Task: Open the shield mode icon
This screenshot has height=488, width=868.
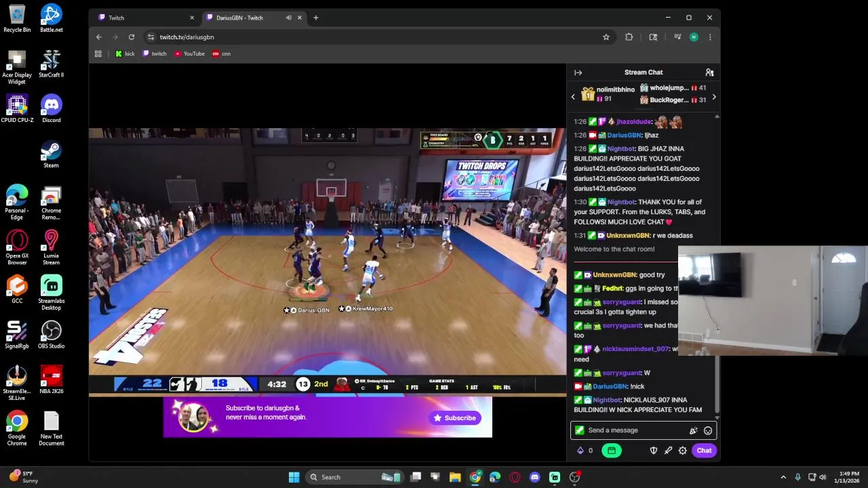Action: pyautogui.click(x=654, y=451)
